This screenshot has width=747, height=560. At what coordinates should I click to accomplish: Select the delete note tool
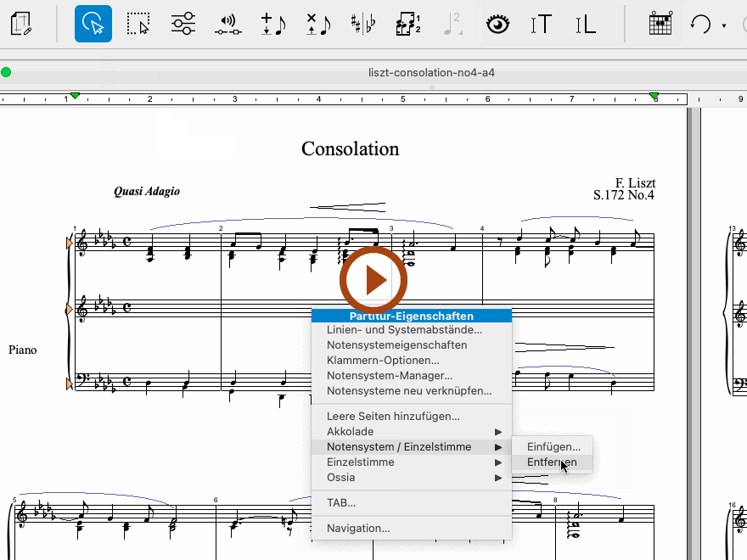(318, 24)
